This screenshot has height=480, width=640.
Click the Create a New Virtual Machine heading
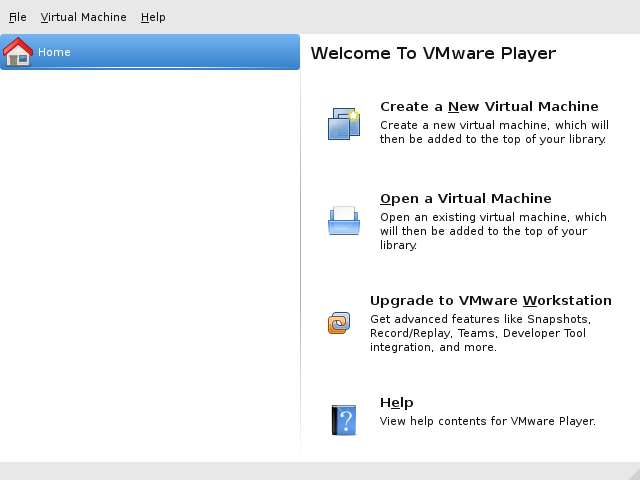tap(489, 107)
